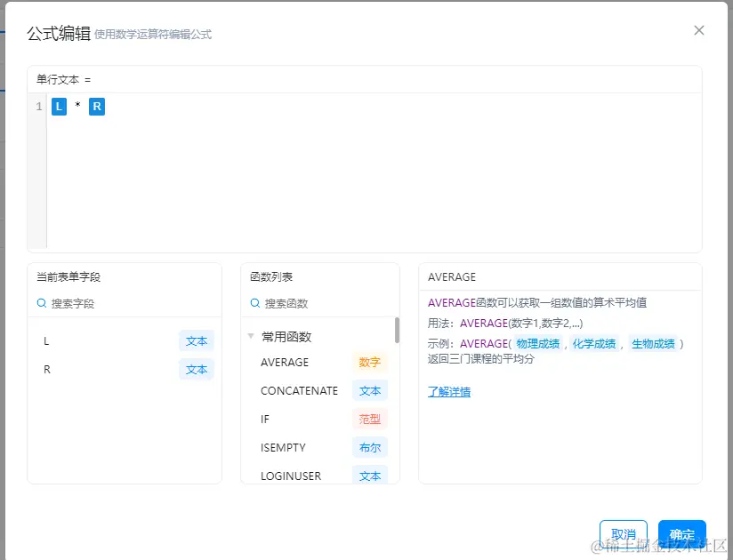Click 化学成绩 tag in example
This screenshot has width=733, height=560.
click(594, 344)
